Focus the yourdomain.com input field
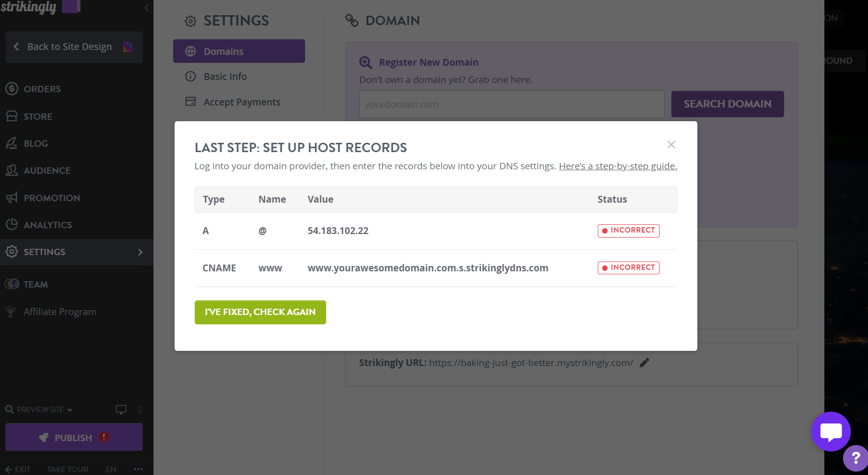Screen dimensions: 868x475 coord(512,104)
